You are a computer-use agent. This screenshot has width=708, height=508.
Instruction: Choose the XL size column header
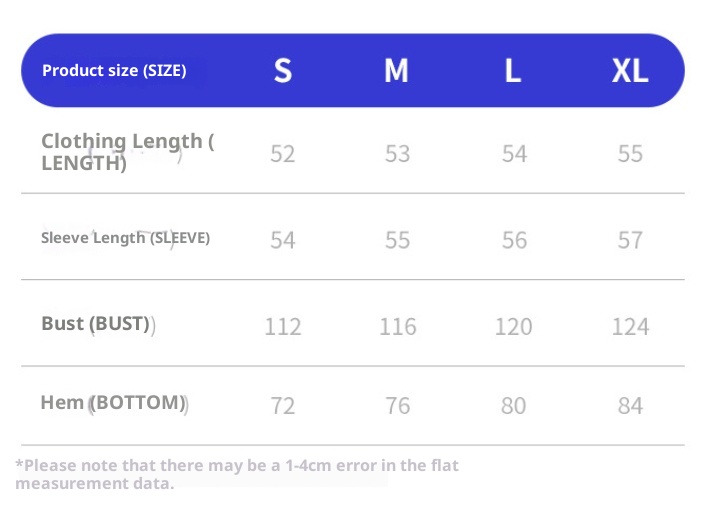click(630, 71)
